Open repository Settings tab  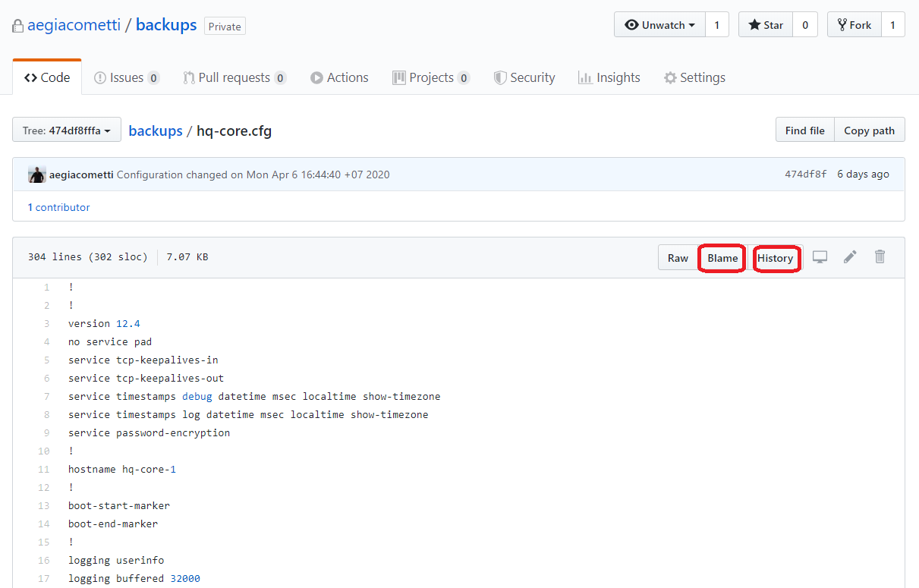tap(694, 77)
